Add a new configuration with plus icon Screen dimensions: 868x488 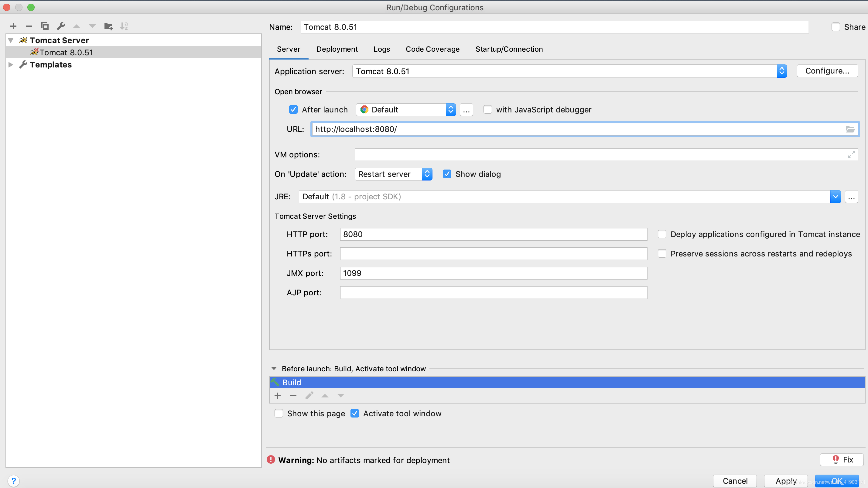(13, 26)
